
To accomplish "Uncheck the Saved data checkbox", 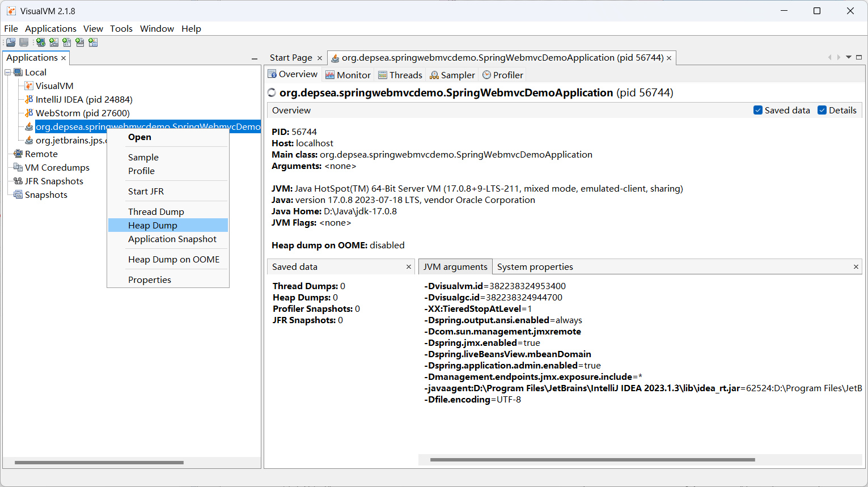I will (x=757, y=110).
